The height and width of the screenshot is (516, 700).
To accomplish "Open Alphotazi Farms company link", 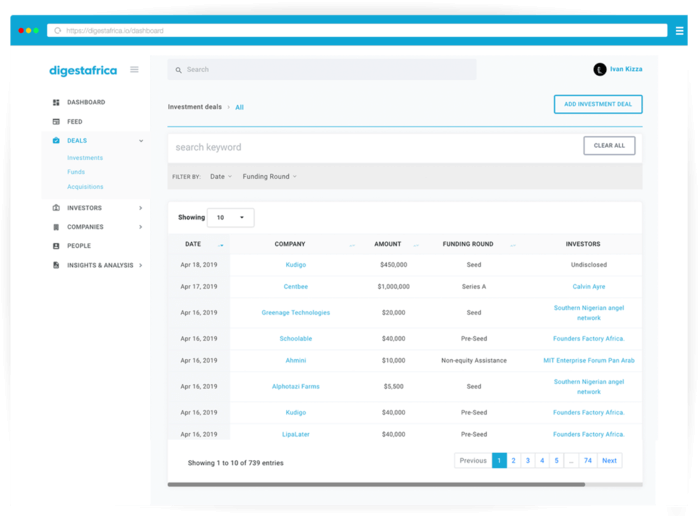I will click(x=296, y=387).
